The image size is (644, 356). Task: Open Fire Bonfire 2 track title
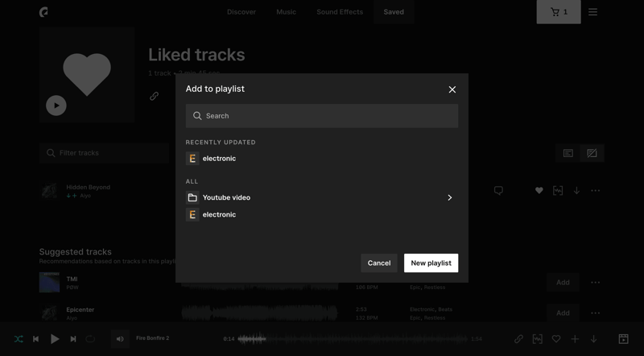tap(152, 338)
